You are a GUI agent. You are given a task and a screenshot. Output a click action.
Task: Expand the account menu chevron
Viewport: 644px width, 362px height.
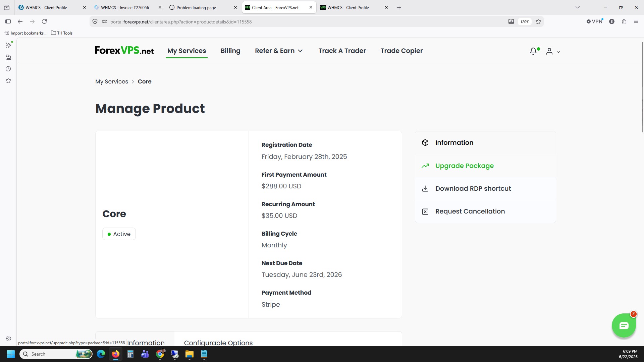(558, 52)
